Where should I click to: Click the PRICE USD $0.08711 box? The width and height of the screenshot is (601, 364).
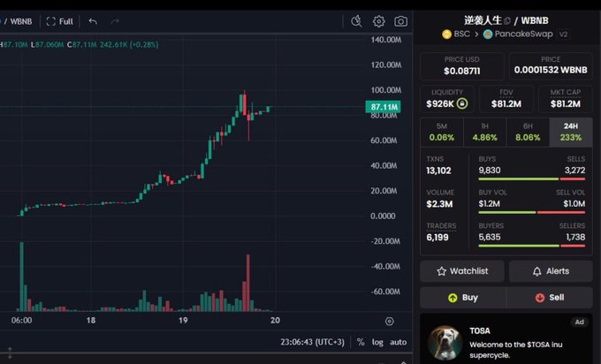(x=462, y=66)
